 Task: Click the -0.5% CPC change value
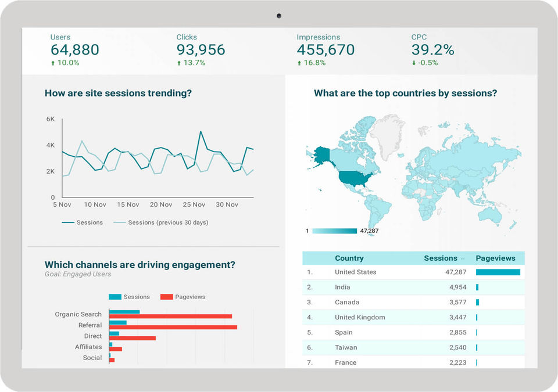pos(428,63)
